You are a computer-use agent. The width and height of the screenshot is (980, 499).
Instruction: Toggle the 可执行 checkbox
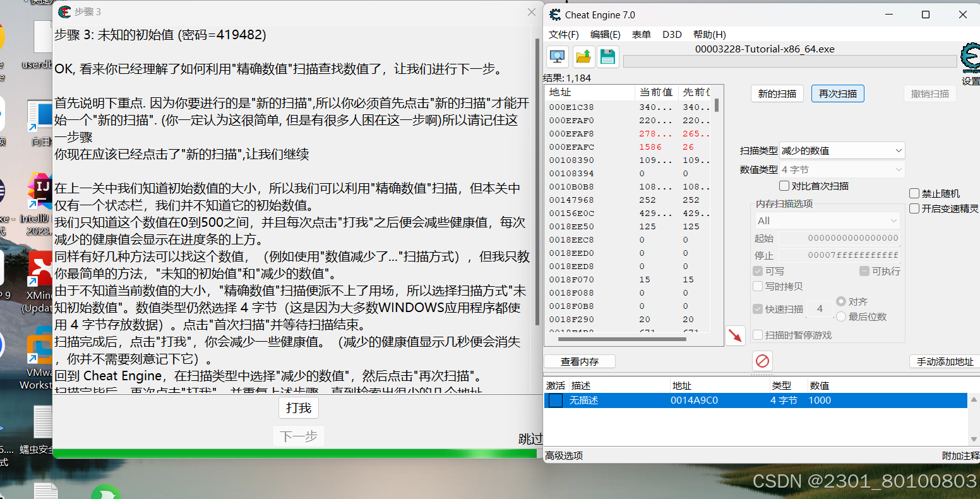(x=864, y=271)
